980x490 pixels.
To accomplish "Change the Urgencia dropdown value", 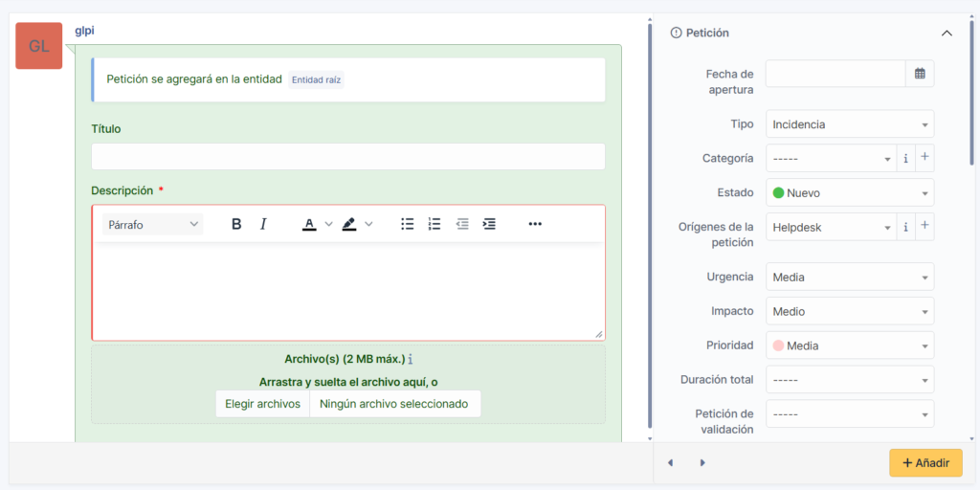I will (x=850, y=278).
